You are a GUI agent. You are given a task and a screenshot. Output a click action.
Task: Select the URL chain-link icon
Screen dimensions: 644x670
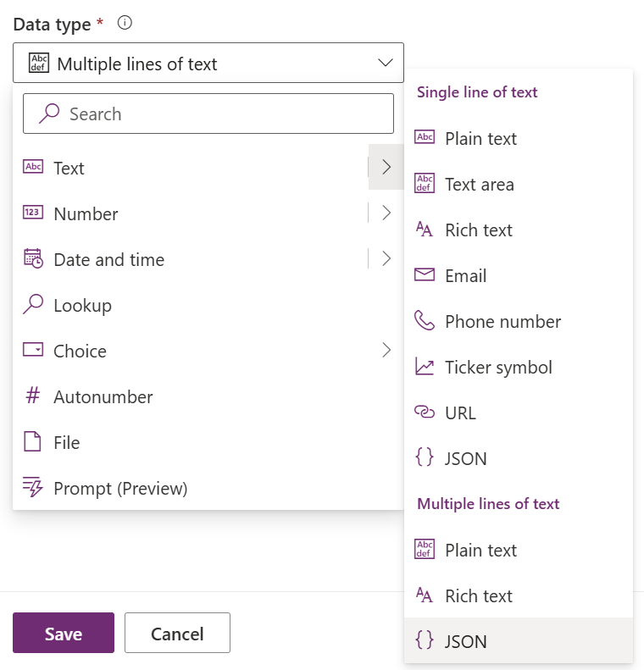(x=424, y=413)
